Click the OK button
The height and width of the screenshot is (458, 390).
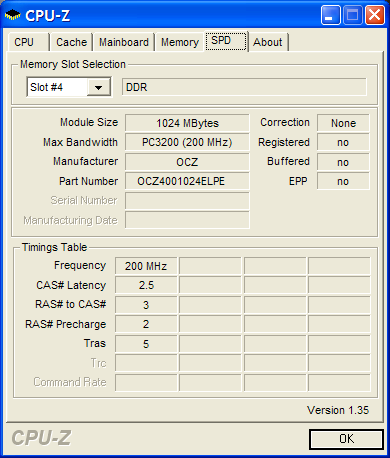(346, 439)
